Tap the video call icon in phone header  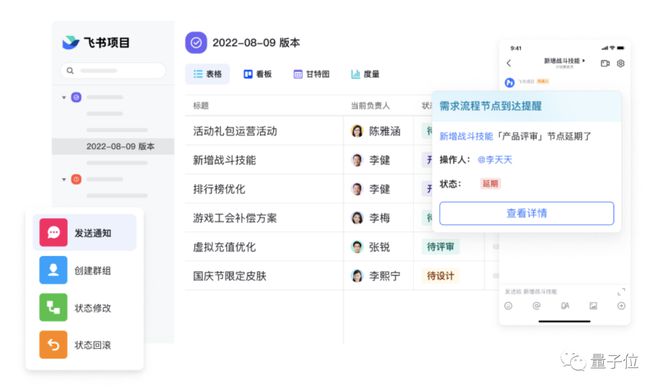coord(605,63)
